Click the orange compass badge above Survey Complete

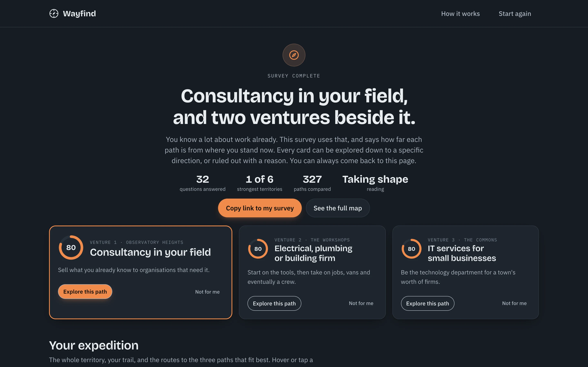click(294, 55)
